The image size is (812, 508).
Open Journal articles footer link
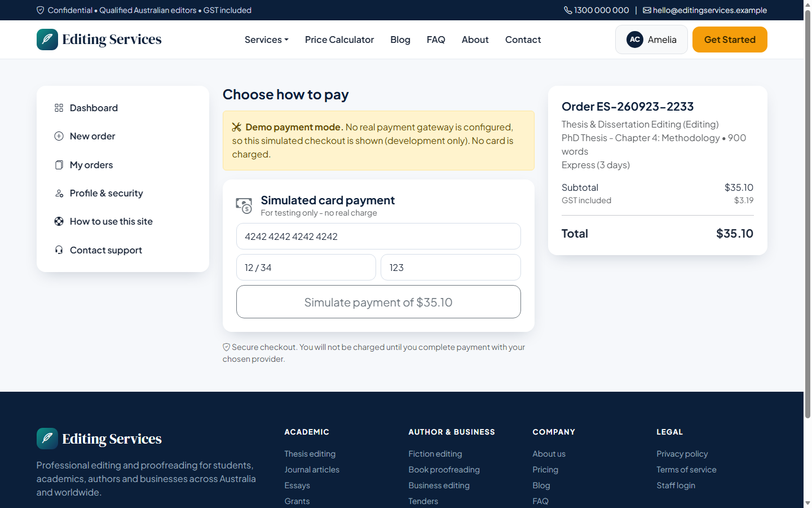click(312, 470)
